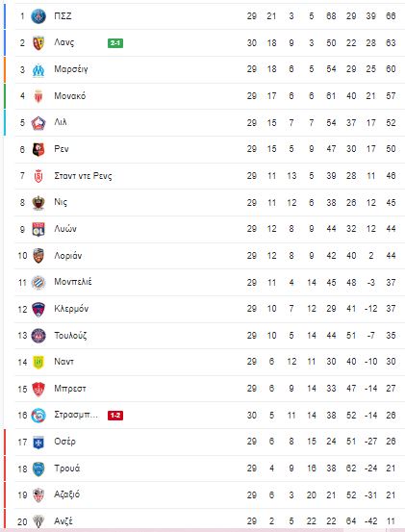The width and height of the screenshot is (405, 532).
Task: Open the Σταντ ντε Ρενς team link
Action: point(83,176)
